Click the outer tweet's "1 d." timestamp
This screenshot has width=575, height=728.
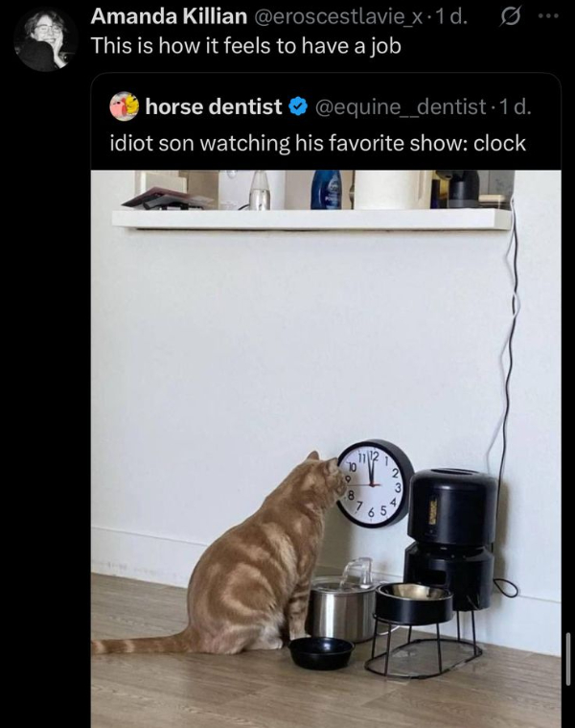pos(451,17)
